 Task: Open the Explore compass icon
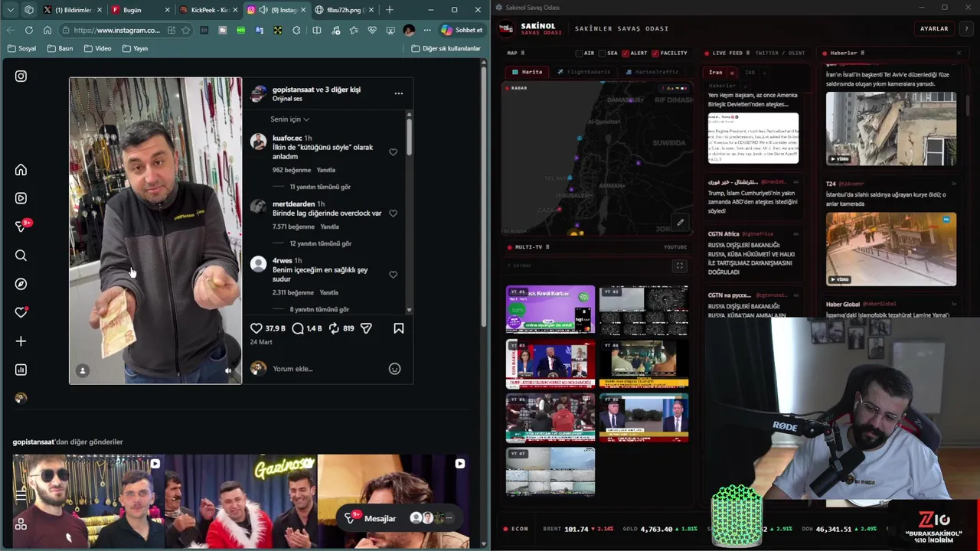pyautogui.click(x=21, y=284)
